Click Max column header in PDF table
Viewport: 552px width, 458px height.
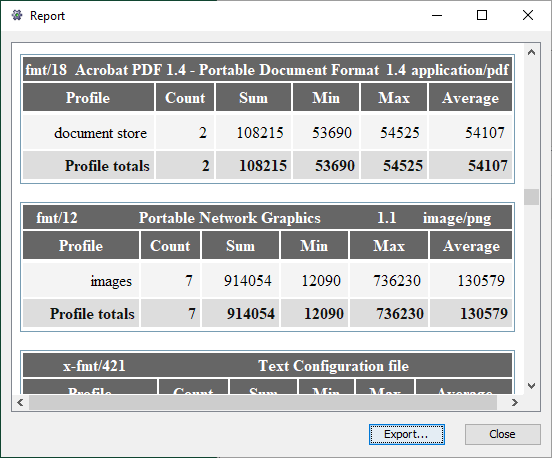[394, 98]
